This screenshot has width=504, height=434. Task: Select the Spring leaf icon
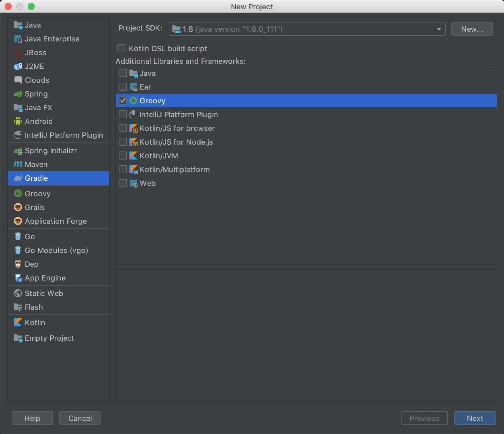point(18,94)
